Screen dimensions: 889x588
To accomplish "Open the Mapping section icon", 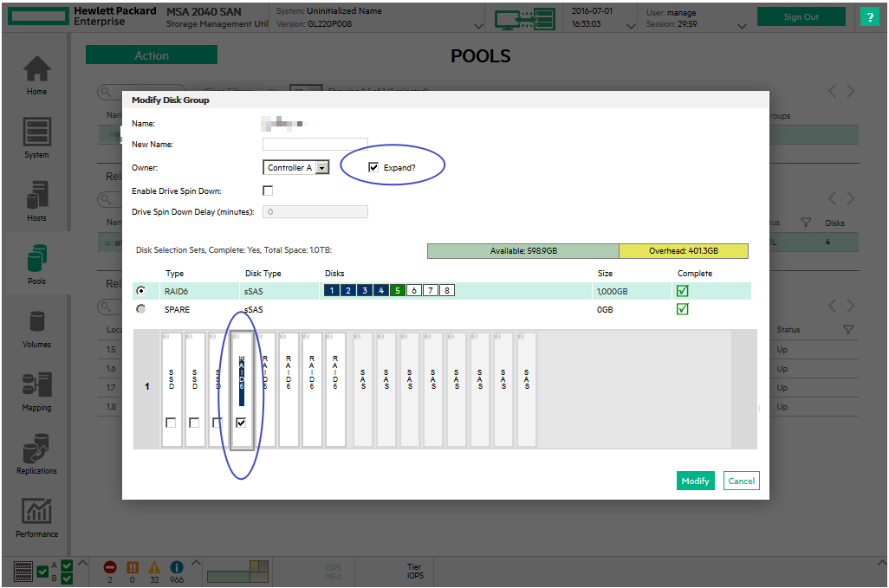I will click(x=37, y=384).
